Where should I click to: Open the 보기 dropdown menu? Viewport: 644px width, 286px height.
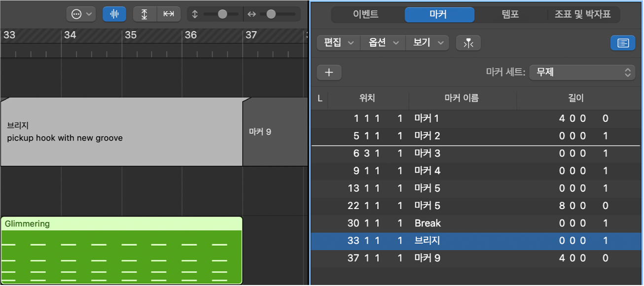coord(427,43)
